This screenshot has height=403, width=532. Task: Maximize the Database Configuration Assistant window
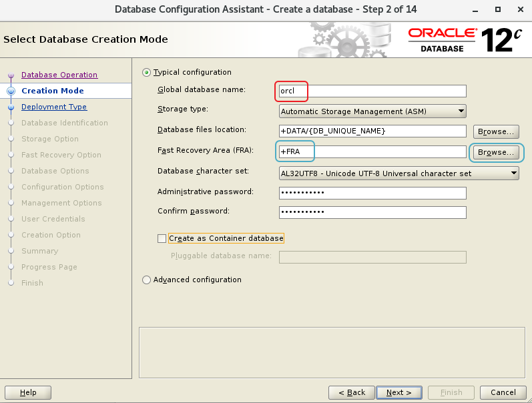tap(498, 10)
